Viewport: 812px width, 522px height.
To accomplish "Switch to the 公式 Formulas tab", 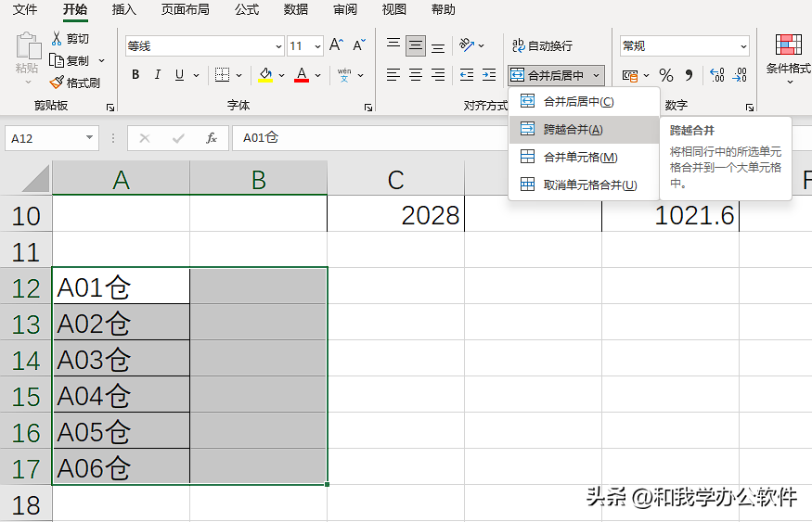I will pos(247,9).
